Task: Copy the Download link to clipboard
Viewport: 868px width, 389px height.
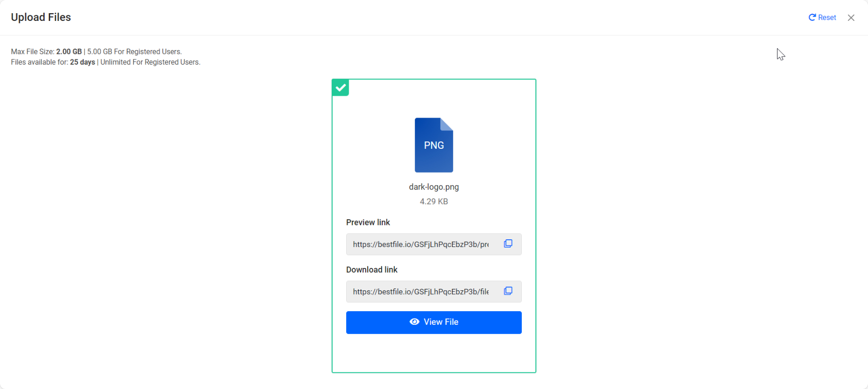Action: (508, 291)
